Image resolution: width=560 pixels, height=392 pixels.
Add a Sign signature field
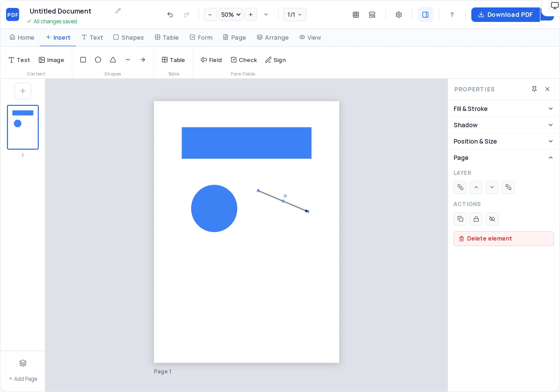(x=276, y=60)
